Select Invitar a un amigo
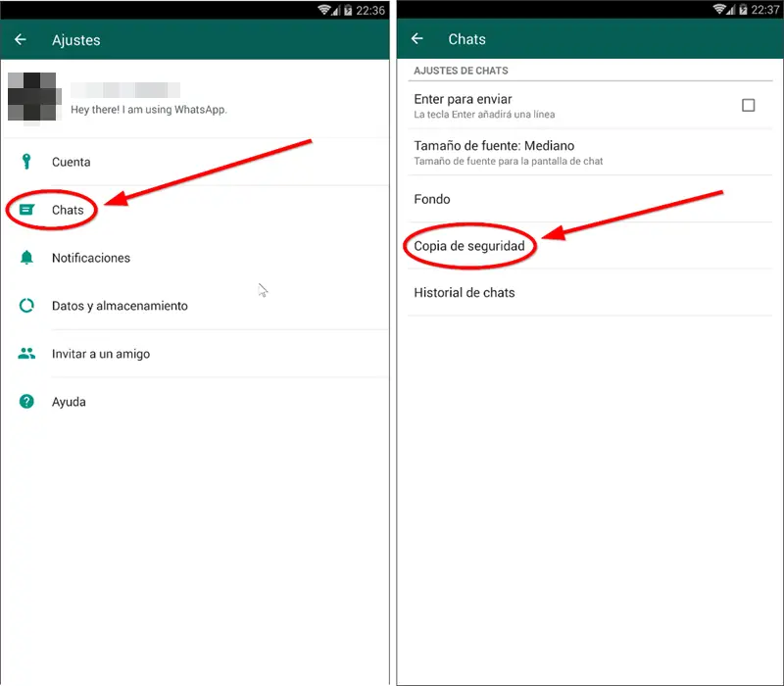The width and height of the screenshot is (784, 686). point(195,354)
